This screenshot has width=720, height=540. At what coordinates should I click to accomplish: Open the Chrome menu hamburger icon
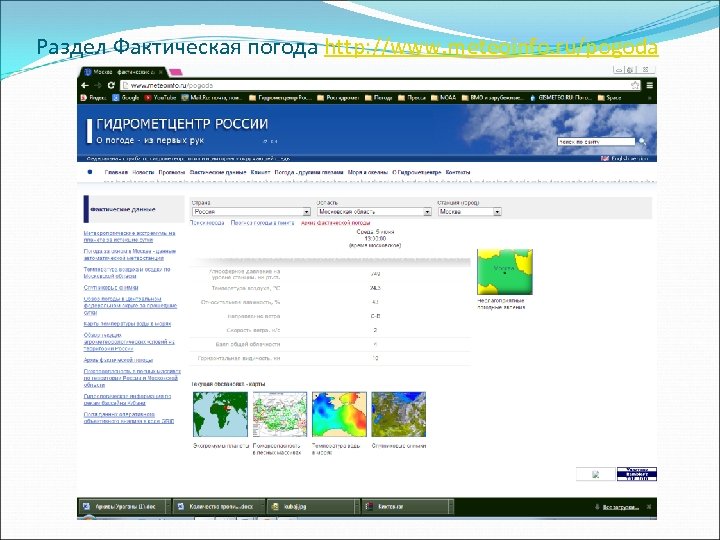(649, 85)
